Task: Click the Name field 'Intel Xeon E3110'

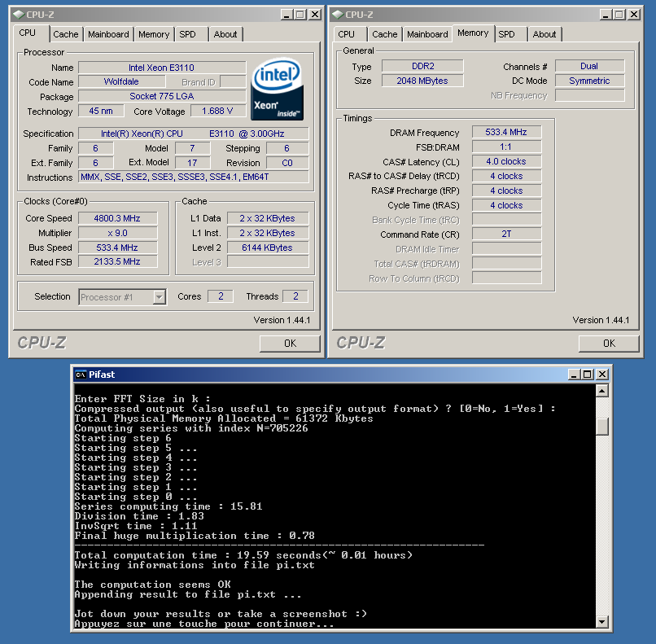Action: 162,68
